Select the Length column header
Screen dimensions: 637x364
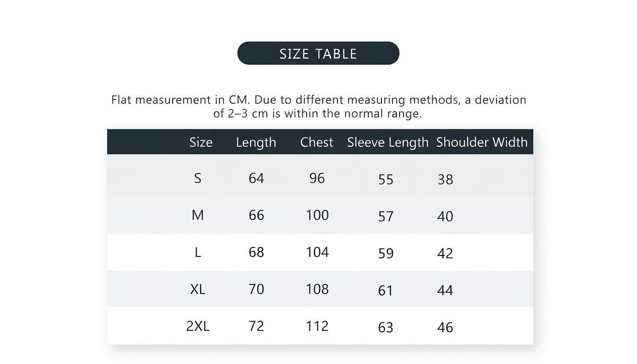point(256,142)
